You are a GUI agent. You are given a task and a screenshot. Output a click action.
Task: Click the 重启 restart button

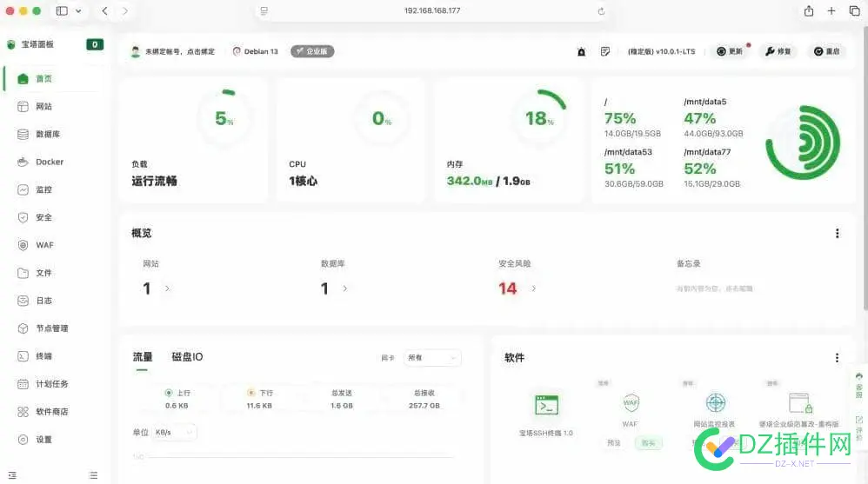pos(826,51)
